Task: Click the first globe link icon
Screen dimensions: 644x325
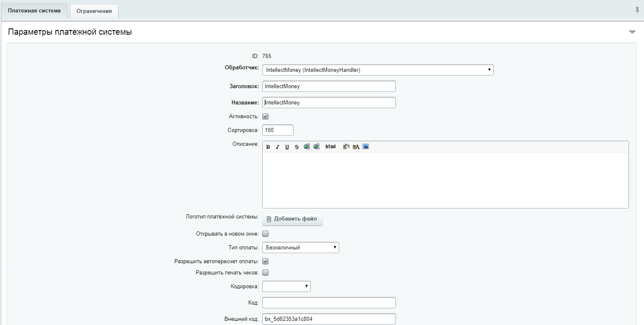Action: pos(307,147)
